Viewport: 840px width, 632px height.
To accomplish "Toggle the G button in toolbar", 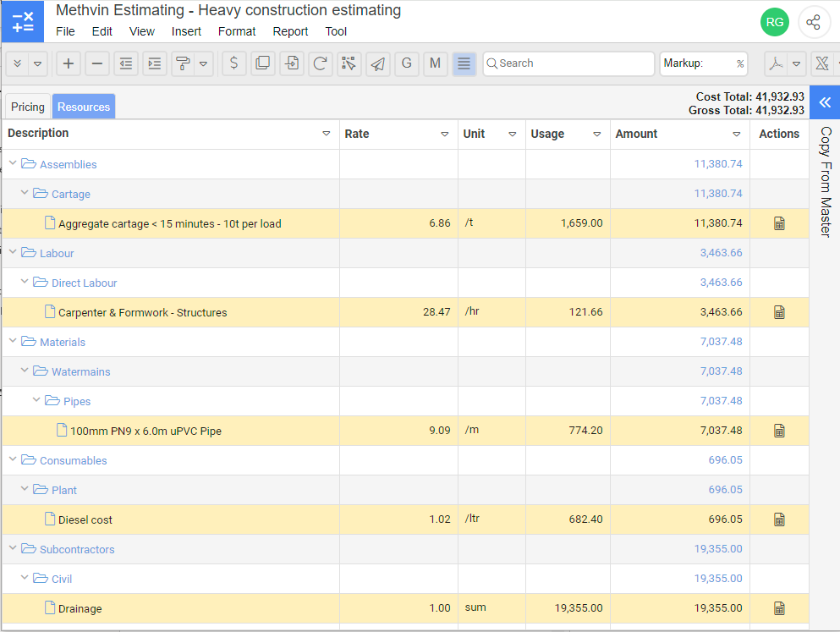I will coord(407,63).
